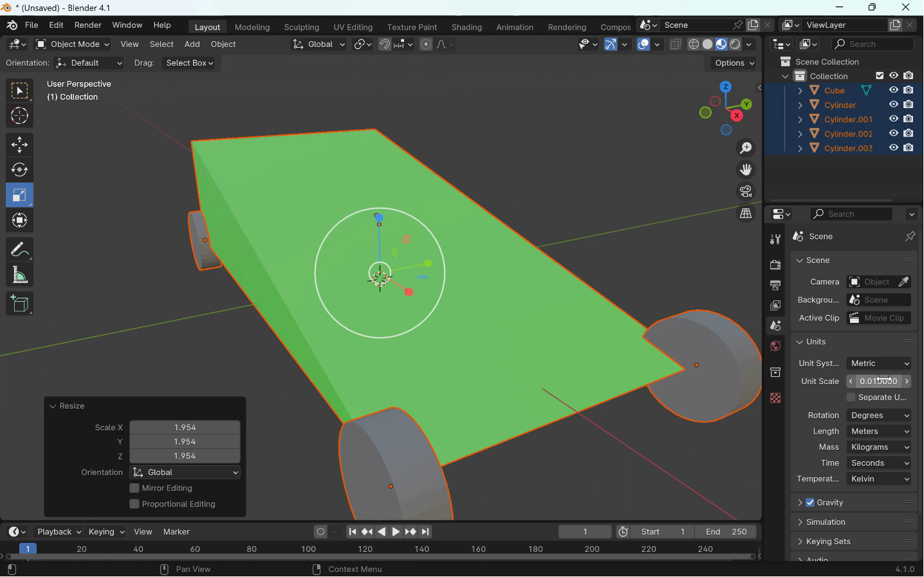Image resolution: width=924 pixels, height=577 pixels.
Task: Open the Collection properties tab
Action: [775, 373]
